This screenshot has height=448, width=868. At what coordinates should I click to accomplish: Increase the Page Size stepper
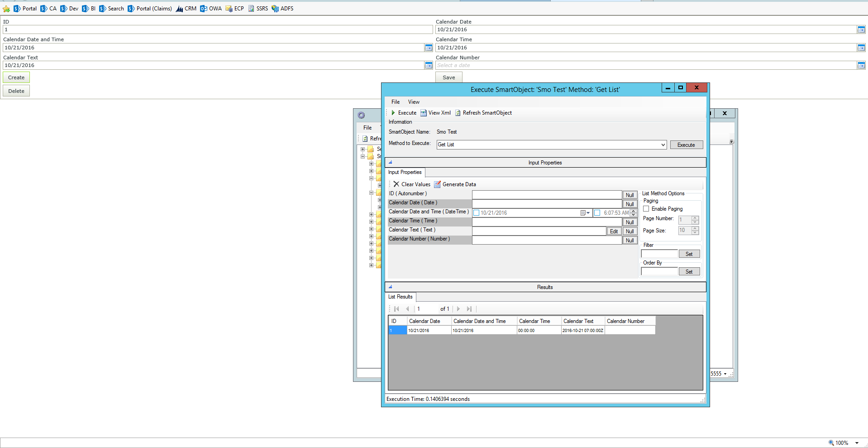point(695,229)
